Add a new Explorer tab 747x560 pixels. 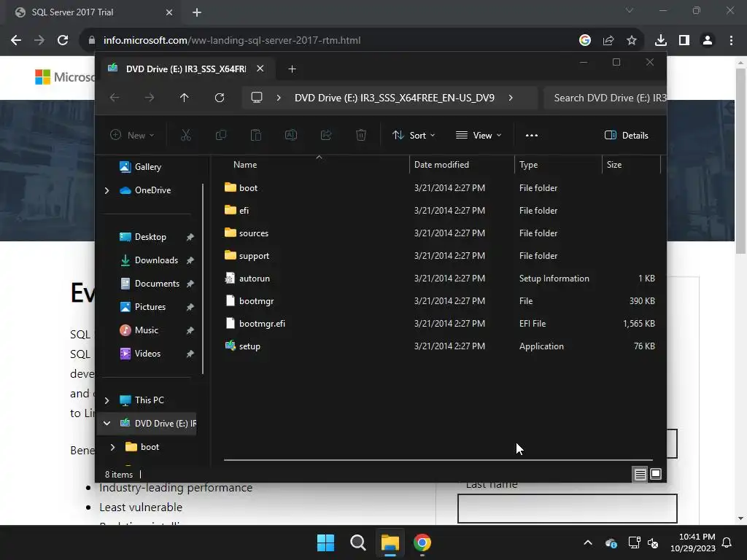point(292,69)
